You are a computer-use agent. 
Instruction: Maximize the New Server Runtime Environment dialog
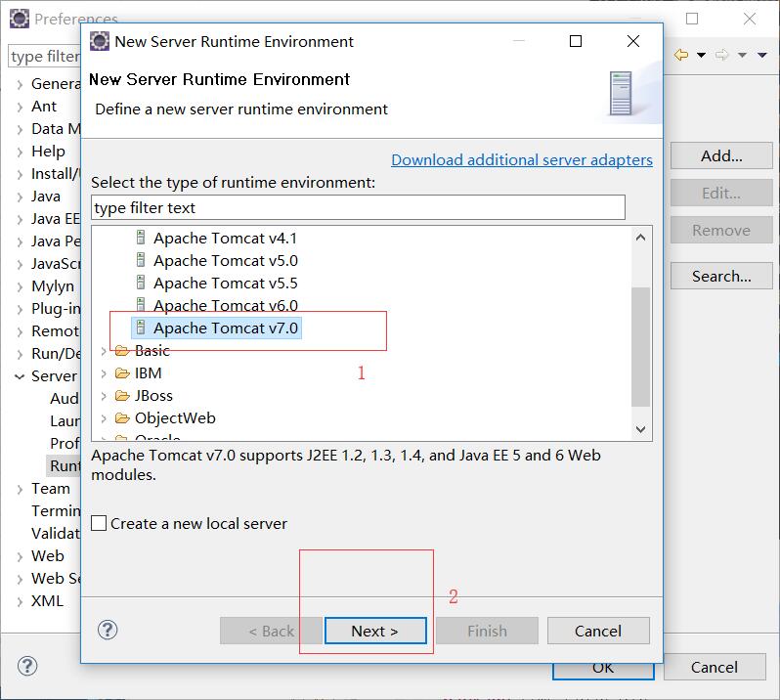[x=576, y=41]
